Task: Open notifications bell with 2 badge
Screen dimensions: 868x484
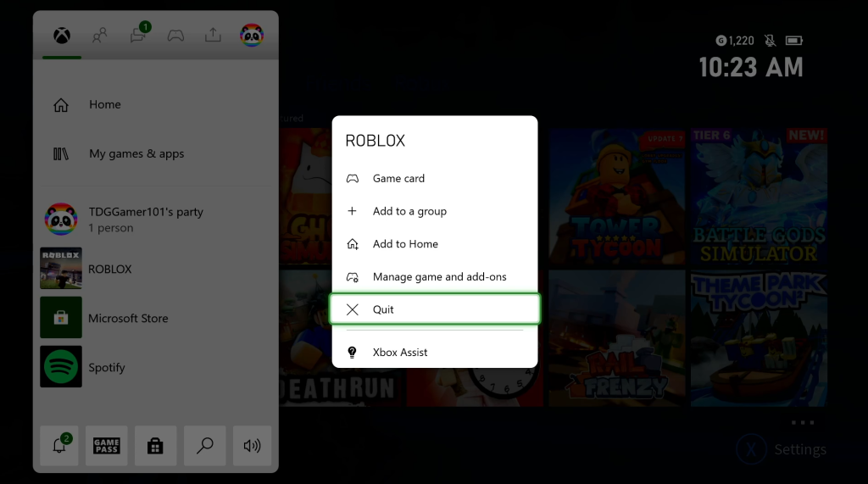Action: [59, 445]
